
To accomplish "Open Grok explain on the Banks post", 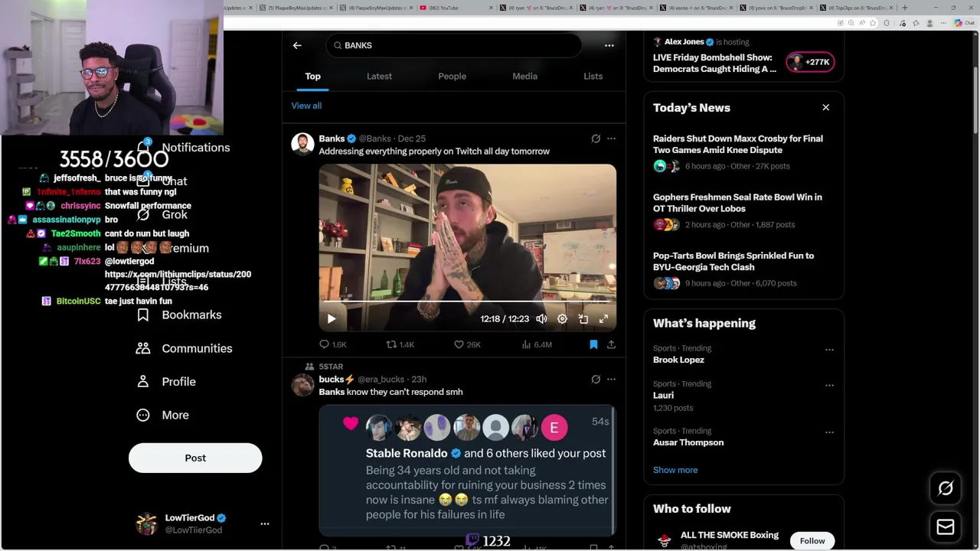I will click(596, 139).
